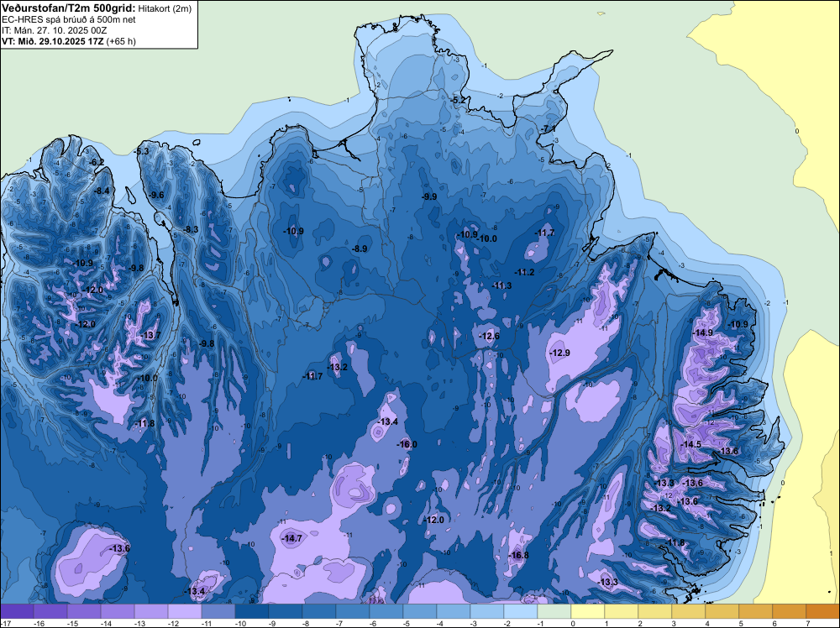Select the -6.2 temperature reading

point(97,162)
